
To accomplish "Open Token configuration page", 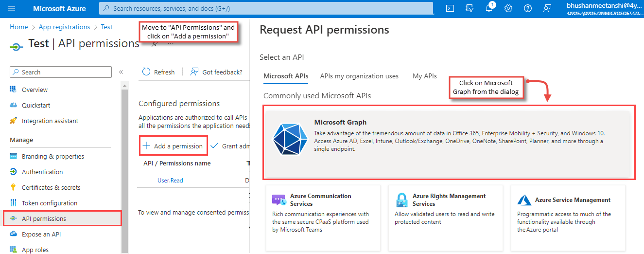I will tap(50, 203).
